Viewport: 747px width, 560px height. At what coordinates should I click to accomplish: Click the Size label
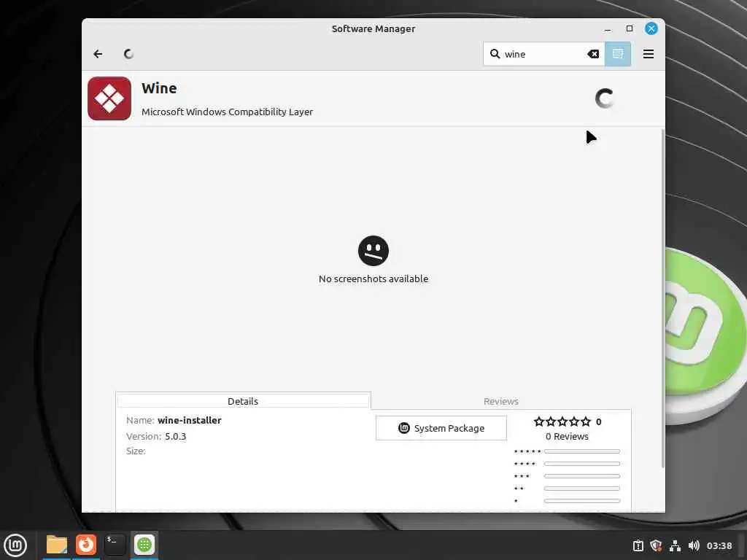(x=136, y=451)
